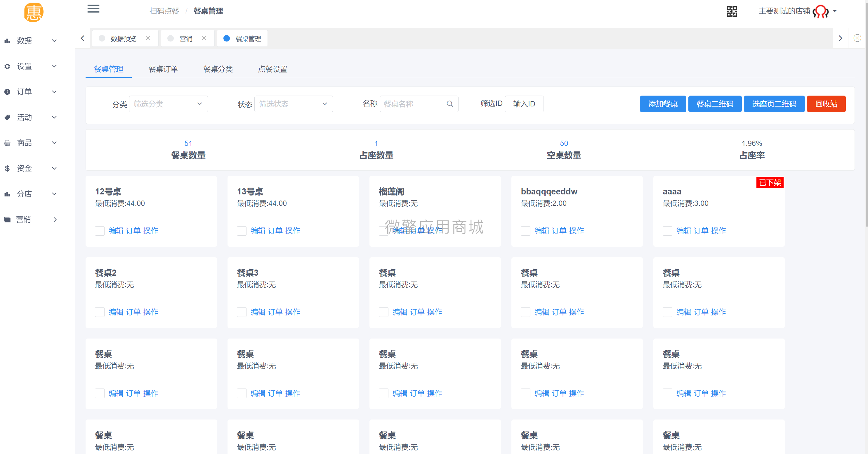This screenshot has width=868, height=454.
Task: Switch to the 餐桌订单 tab
Action: (163, 69)
